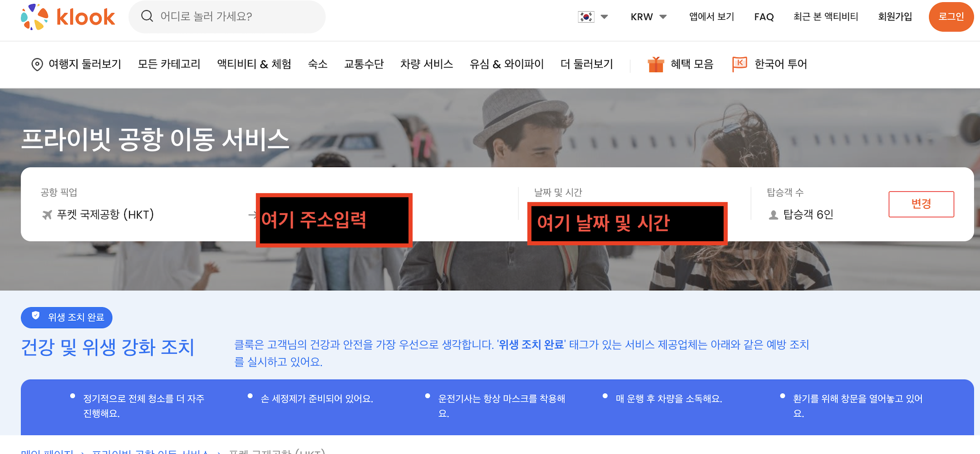
Task: Open the 액티비티 & 체험 menu
Action: pyautogui.click(x=254, y=64)
